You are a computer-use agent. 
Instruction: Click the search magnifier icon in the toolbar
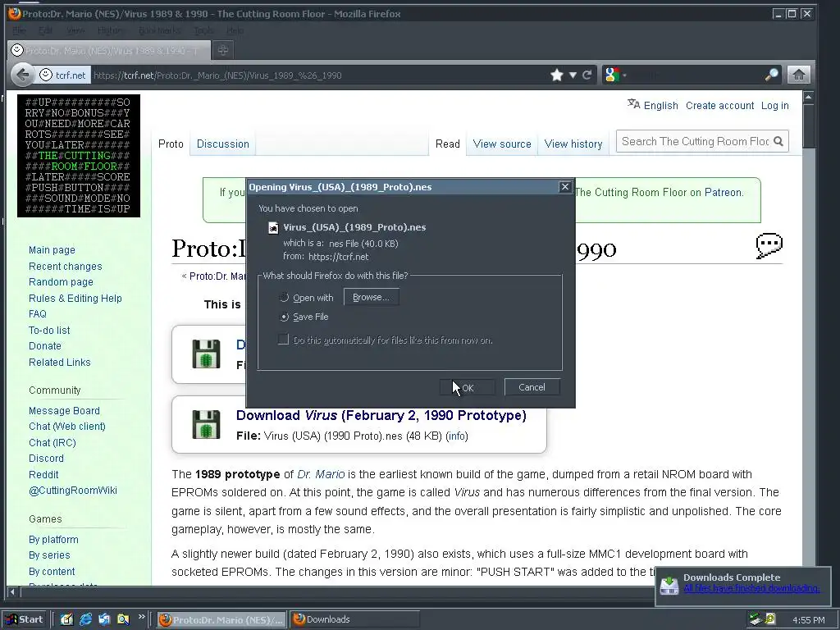(x=771, y=75)
